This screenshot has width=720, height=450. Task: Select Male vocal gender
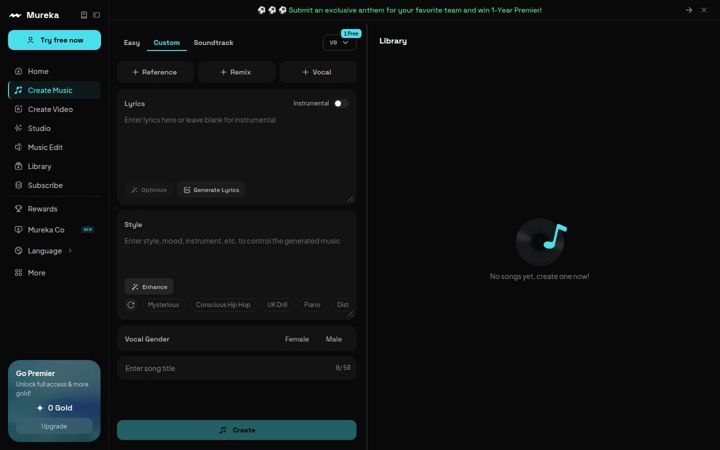334,339
